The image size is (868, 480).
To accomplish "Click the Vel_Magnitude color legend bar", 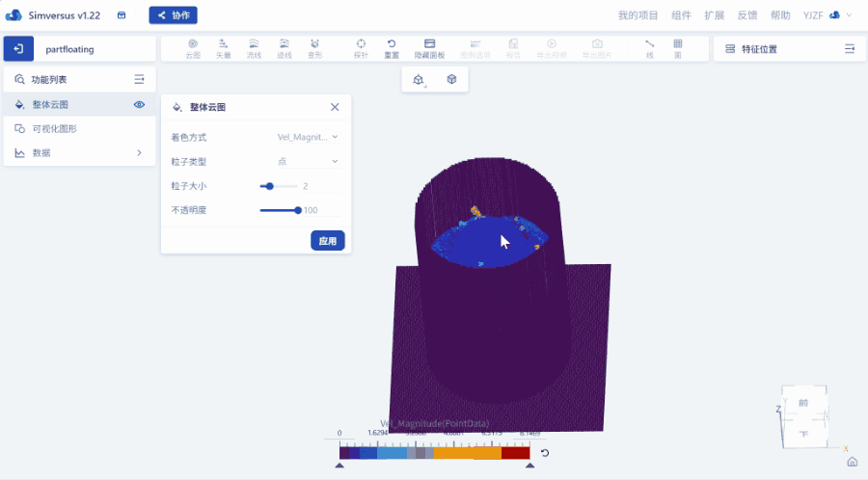I will point(435,453).
